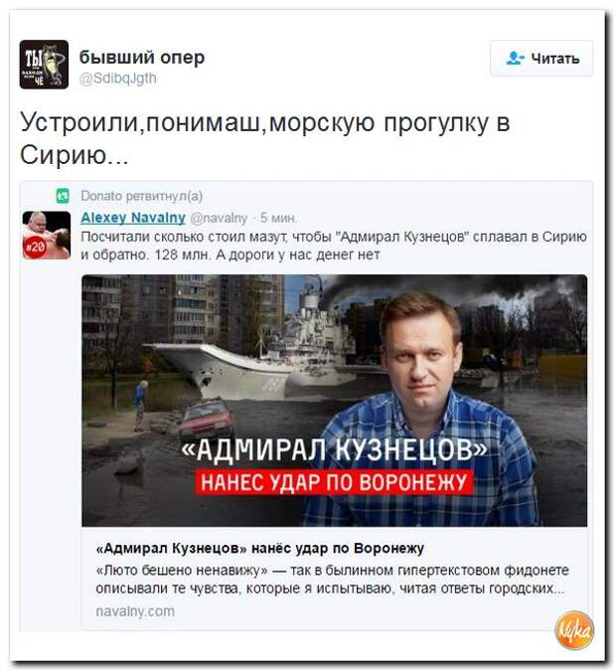Open the @SdibqJgth handle
This screenshot has width=616, height=672.
(118, 79)
